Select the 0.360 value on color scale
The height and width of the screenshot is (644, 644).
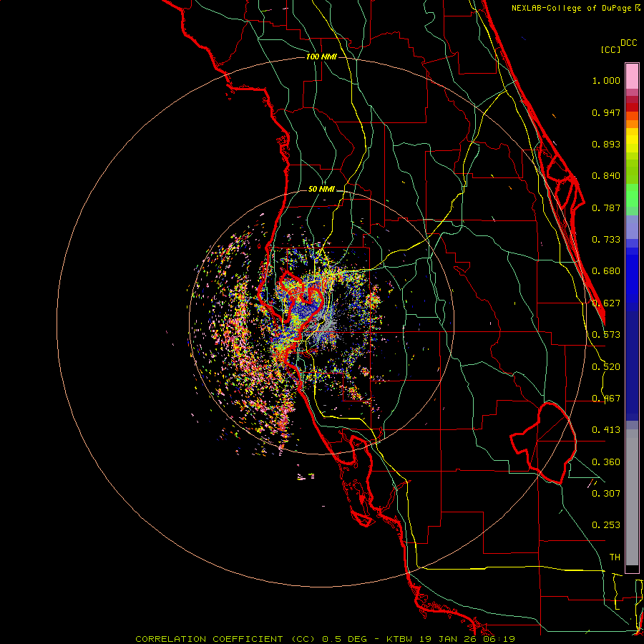[x=606, y=462]
